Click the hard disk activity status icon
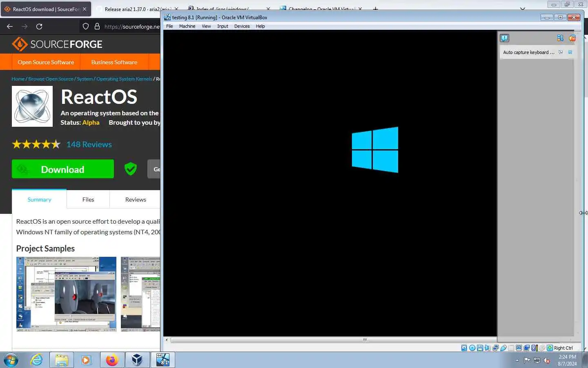The height and width of the screenshot is (368, 588). [x=464, y=348]
